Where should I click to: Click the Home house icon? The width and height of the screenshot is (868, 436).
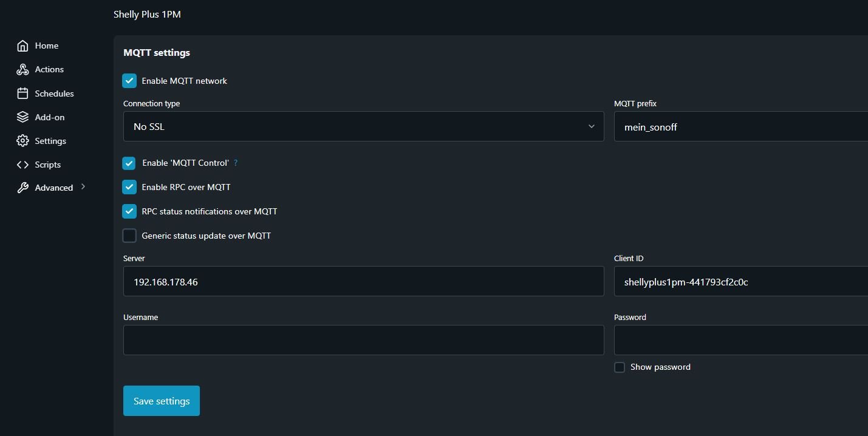(22, 46)
